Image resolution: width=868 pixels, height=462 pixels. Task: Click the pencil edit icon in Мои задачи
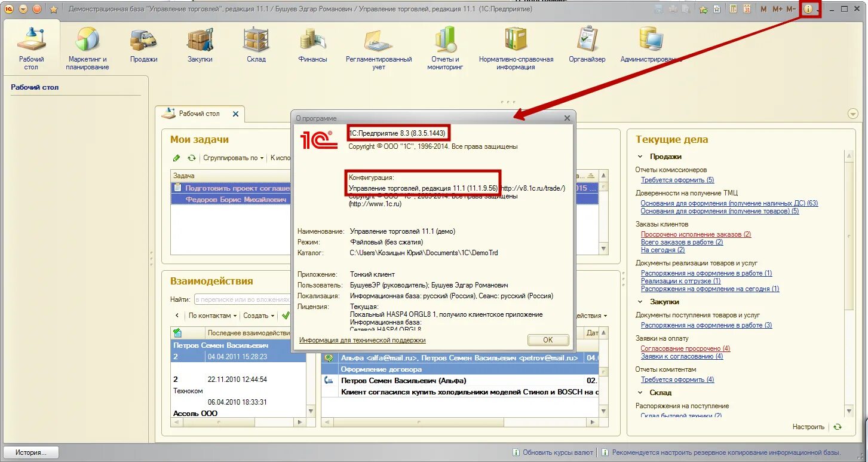pos(176,158)
